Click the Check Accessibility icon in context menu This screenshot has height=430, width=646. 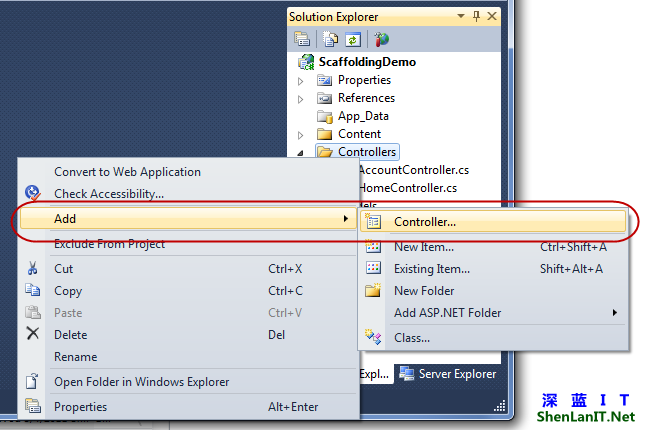[32, 193]
